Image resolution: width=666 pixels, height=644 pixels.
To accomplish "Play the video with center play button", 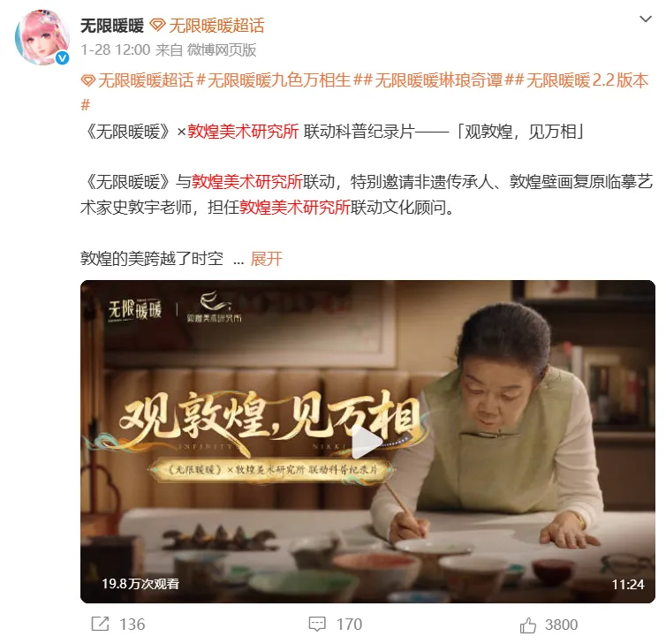I will [367, 442].
